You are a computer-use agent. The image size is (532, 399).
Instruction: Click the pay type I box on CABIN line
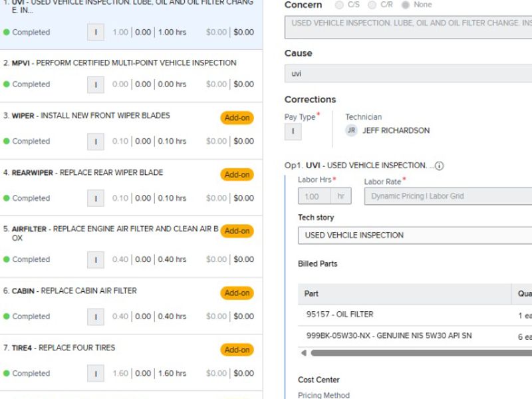[96, 317]
